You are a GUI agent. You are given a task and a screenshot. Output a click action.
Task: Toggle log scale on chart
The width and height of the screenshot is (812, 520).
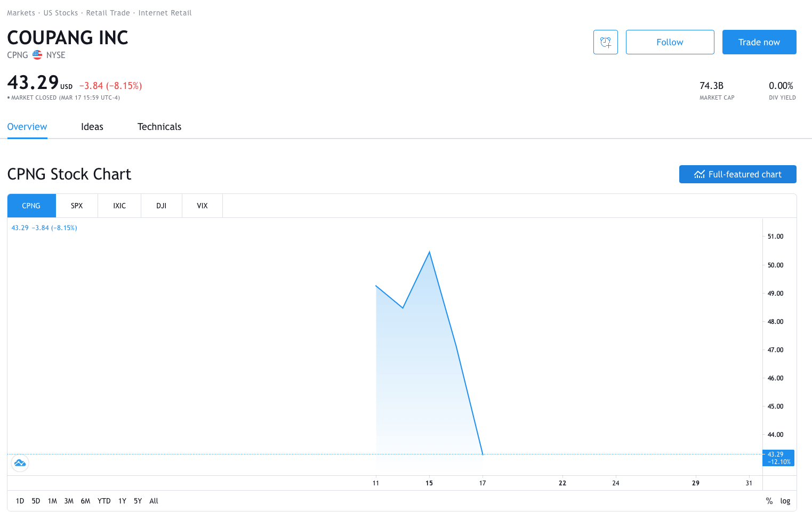[x=785, y=501]
